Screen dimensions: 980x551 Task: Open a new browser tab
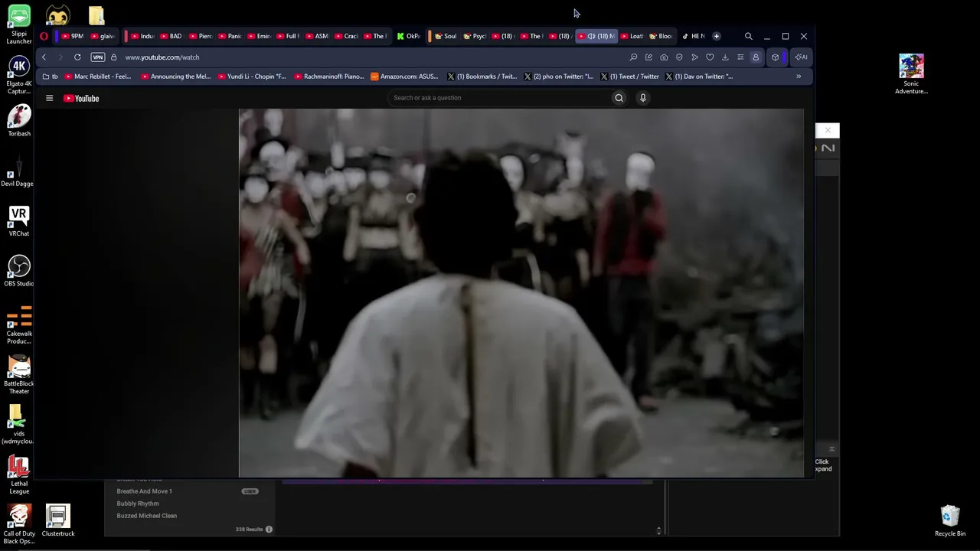click(x=717, y=36)
